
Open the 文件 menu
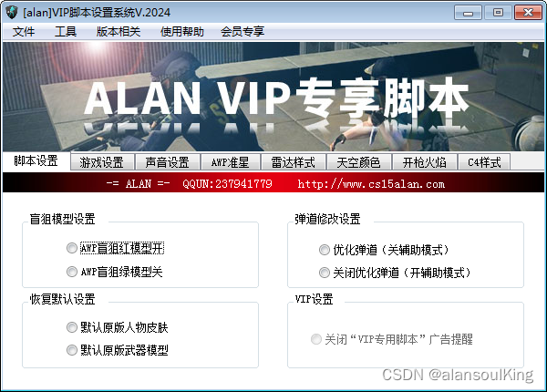tap(24, 32)
